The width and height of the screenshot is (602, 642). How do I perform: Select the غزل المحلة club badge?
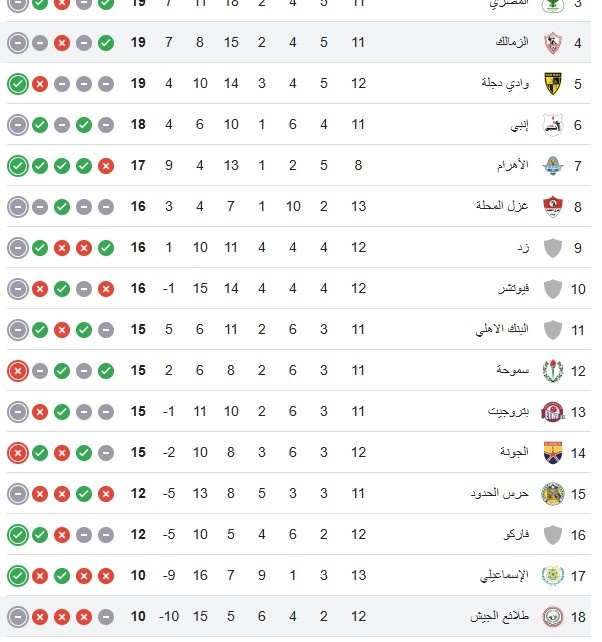coord(551,207)
